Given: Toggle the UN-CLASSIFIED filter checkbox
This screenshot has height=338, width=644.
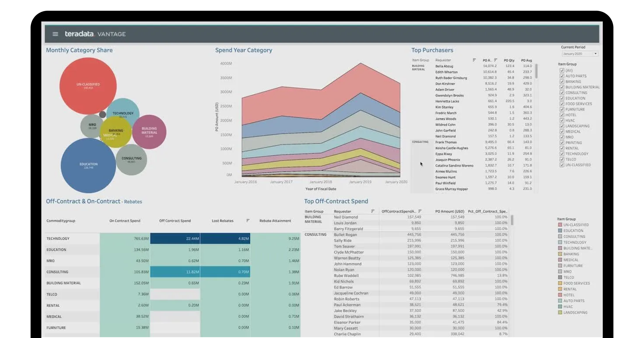Looking at the screenshot, I should [x=562, y=165].
